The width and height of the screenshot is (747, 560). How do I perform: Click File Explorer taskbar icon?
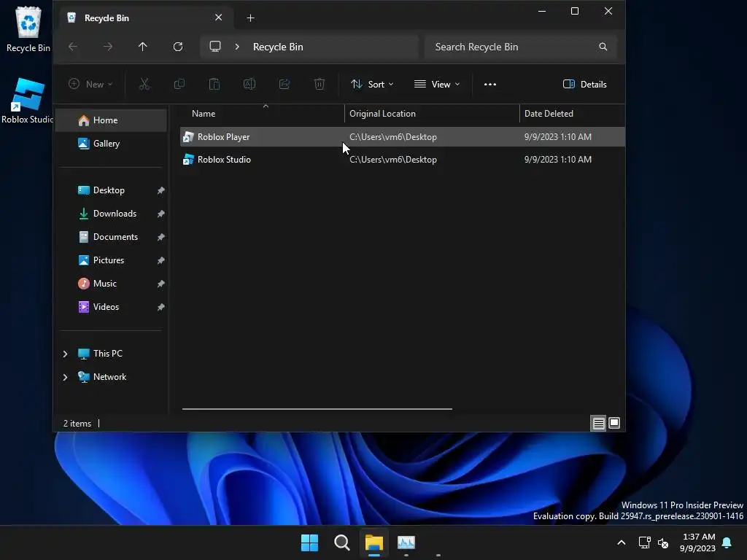click(x=374, y=542)
